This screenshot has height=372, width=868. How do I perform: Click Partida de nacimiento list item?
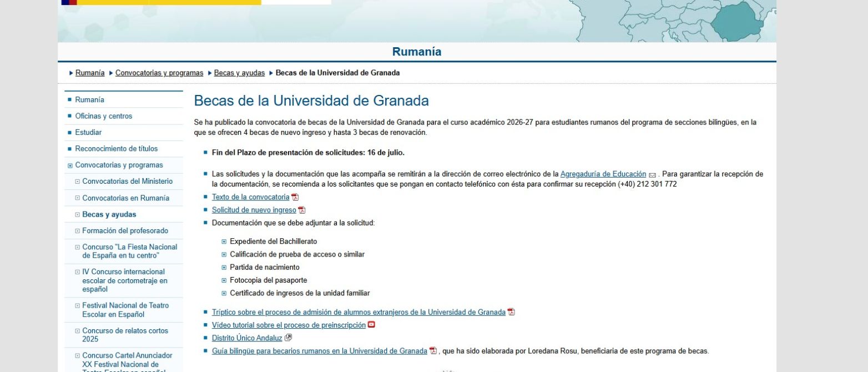coord(265,267)
